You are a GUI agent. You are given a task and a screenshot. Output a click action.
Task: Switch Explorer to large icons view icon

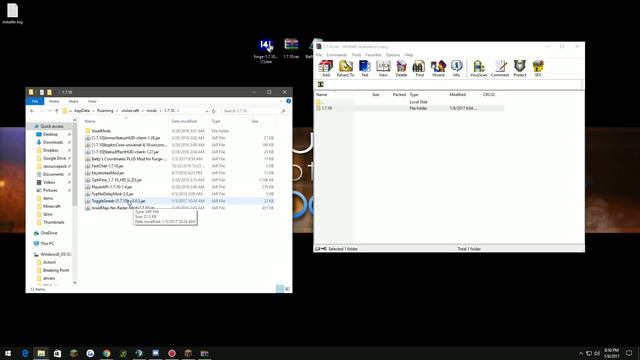(287, 289)
